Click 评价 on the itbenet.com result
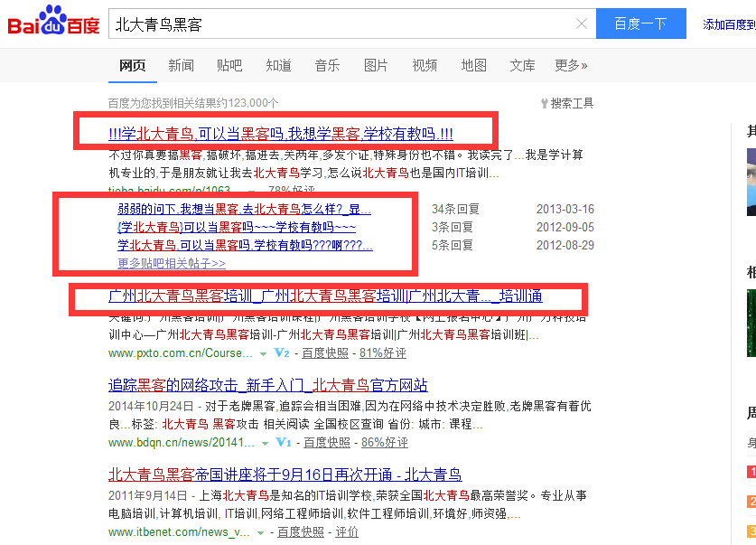 [347, 532]
